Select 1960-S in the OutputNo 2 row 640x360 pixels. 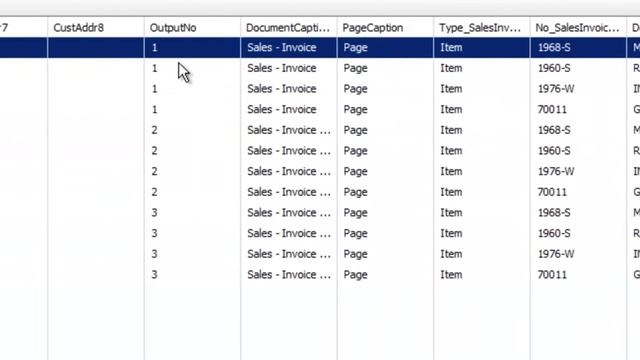tap(578, 151)
